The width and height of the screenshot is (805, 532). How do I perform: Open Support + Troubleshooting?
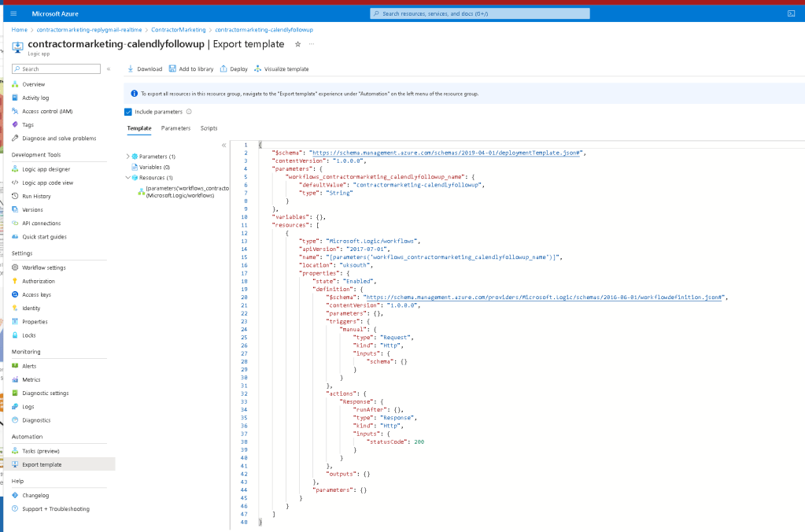click(x=55, y=509)
